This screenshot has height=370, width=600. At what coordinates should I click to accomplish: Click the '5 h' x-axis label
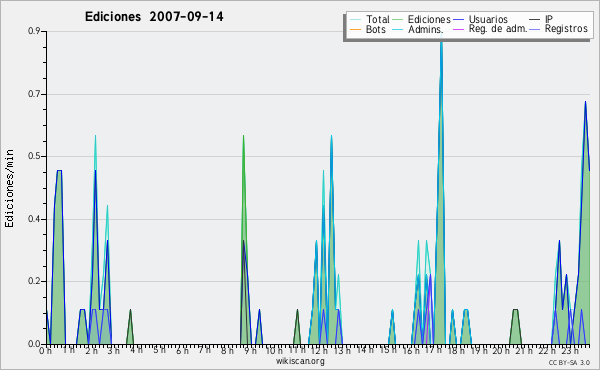159,350
